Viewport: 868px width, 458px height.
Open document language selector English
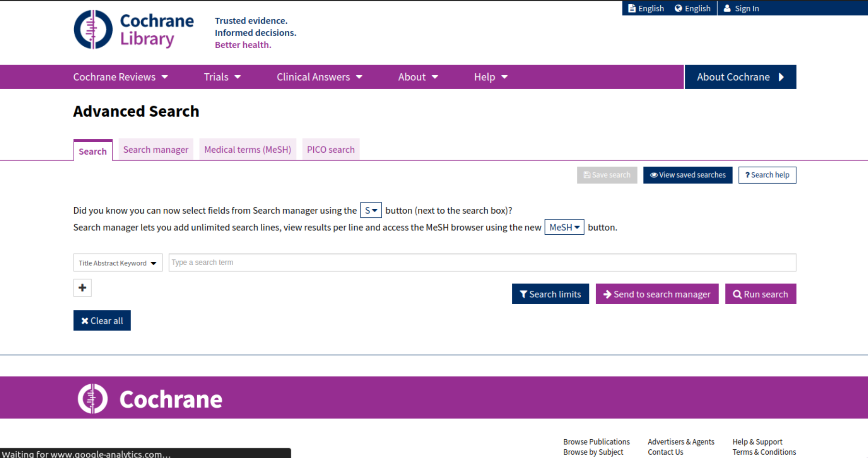(646, 8)
